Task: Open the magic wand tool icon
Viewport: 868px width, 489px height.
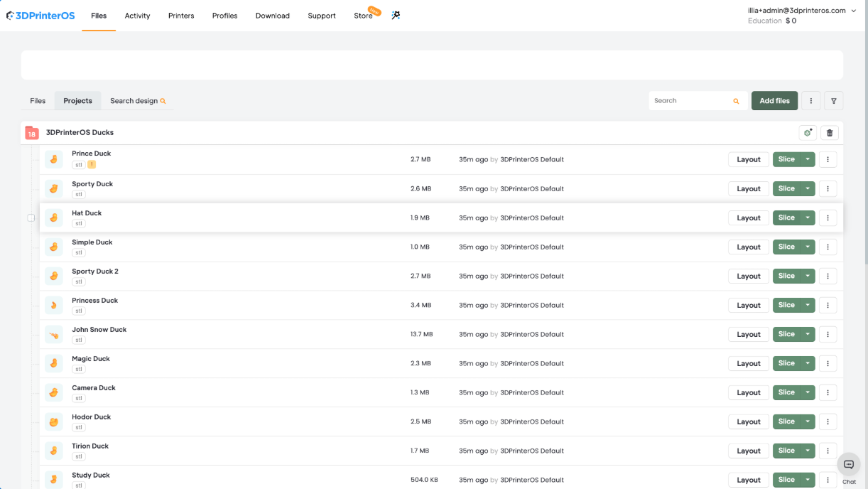Action: point(396,15)
